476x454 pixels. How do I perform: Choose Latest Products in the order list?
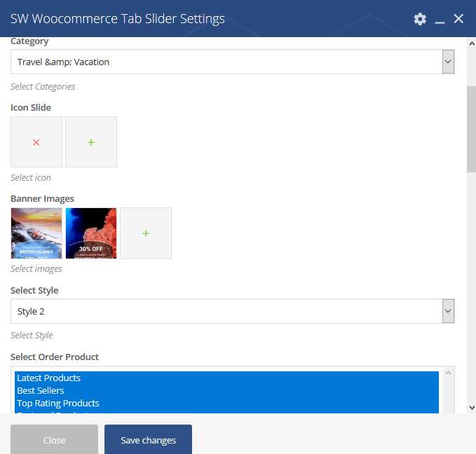coord(226,378)
